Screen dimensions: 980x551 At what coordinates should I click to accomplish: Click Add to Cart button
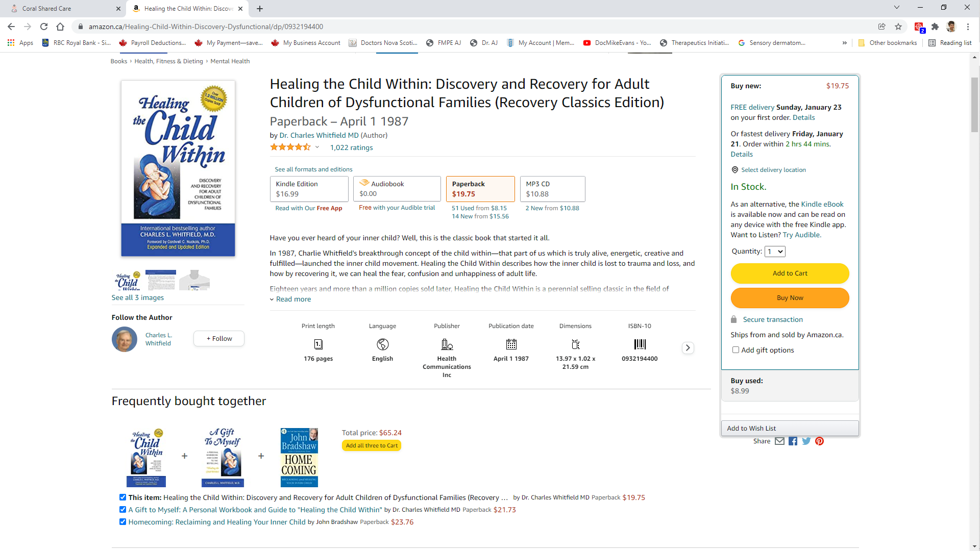coord(790,273)
